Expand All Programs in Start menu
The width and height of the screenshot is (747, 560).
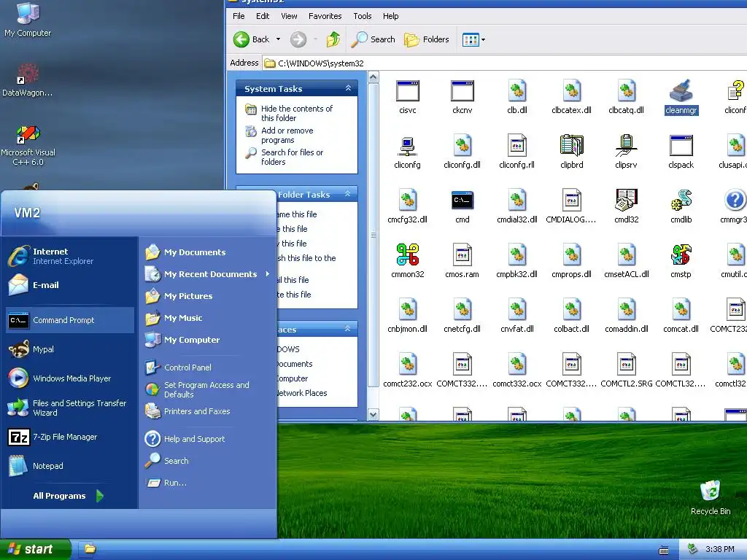point(68,496)
